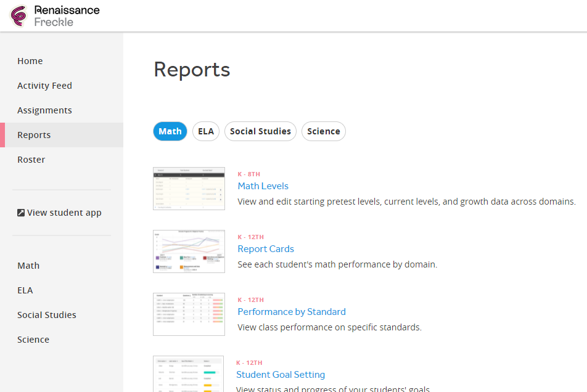This screenshot has width=587, height=392.
Task: Click the K - 12TH label above Report Cards
Action: (251, 237)
